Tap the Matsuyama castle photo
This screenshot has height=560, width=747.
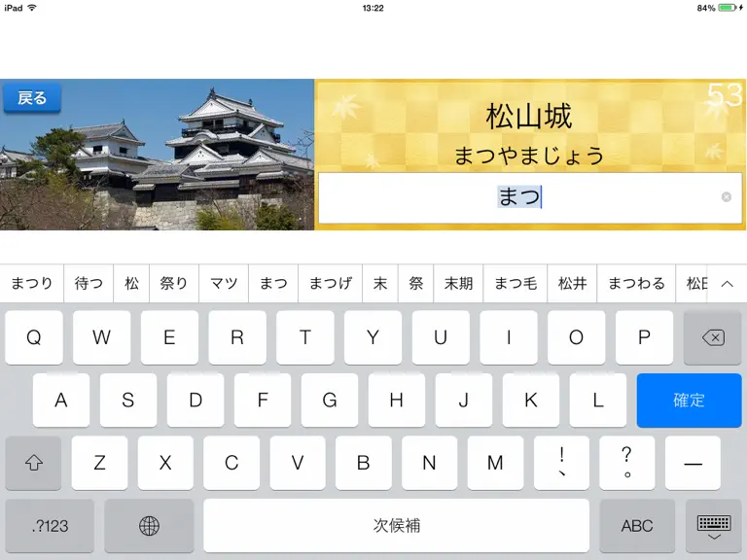point(157,155)
